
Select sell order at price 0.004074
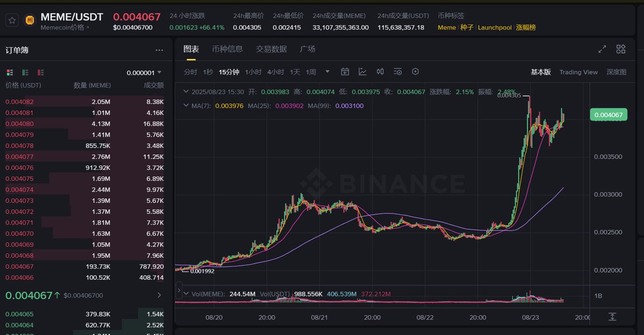click(85, 190)
